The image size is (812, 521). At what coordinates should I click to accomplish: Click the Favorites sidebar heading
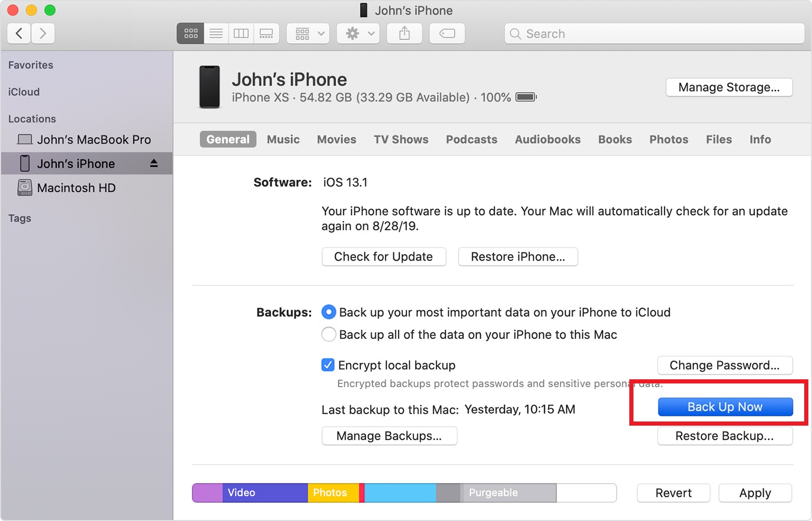(31, 65)
